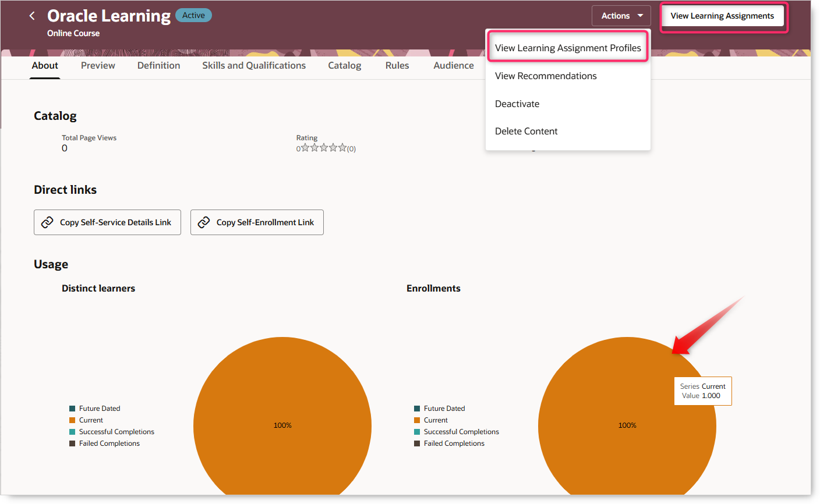
Task: Click the Enrollments chart title
Action: click(433, 288)
